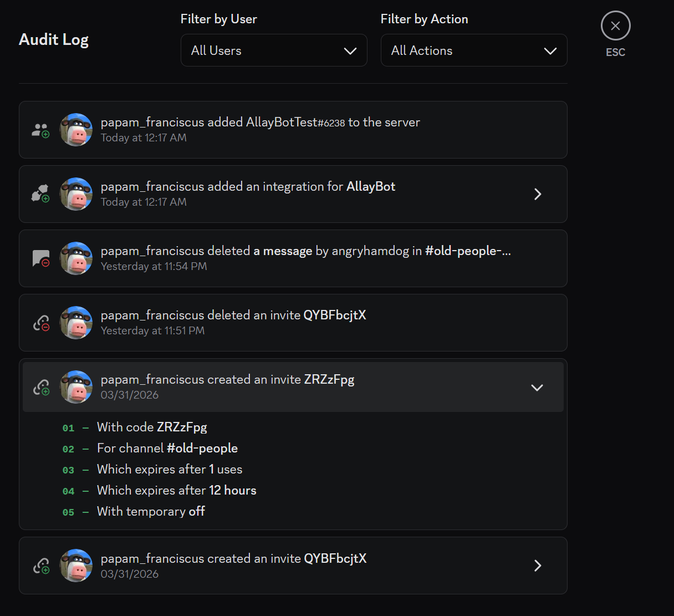Click the deleted message entry by angryhamdog
Viewport: 674px width, 616px height.
click(305, 258)
